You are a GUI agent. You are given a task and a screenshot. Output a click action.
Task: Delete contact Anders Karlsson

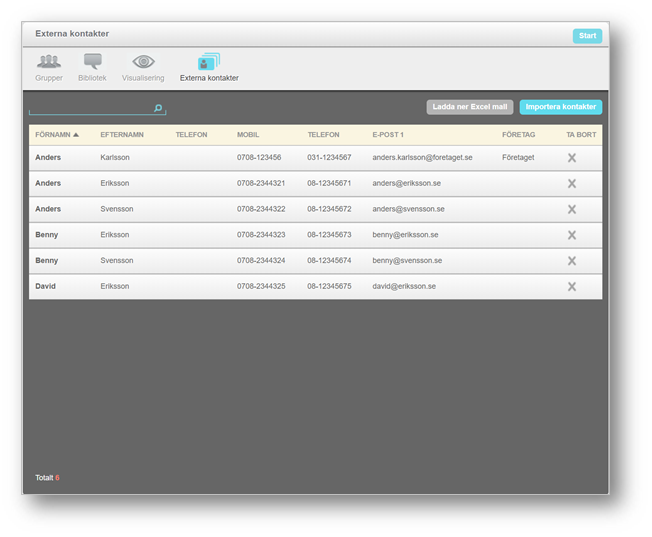pyautogui.click(x=572, y=158)
